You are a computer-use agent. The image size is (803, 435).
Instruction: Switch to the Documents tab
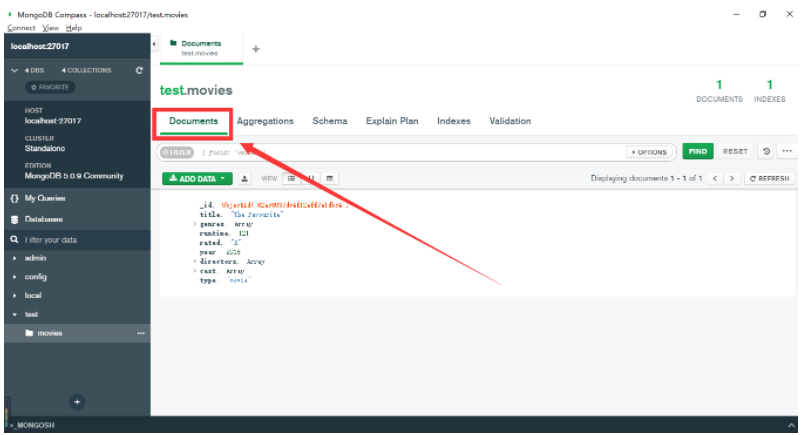click(x=194, y=121)
